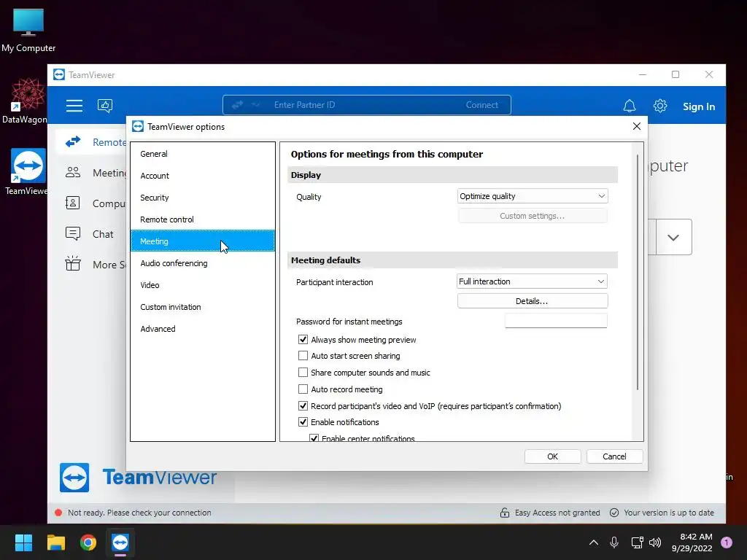Enable Auto start screen sharing
The height and width of the screenshot is (560, 747).
[303, 356]
